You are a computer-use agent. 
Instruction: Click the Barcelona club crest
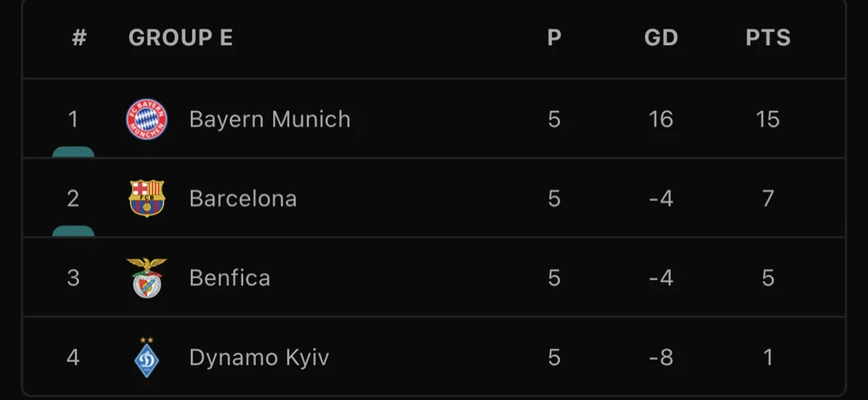point(147,199)
